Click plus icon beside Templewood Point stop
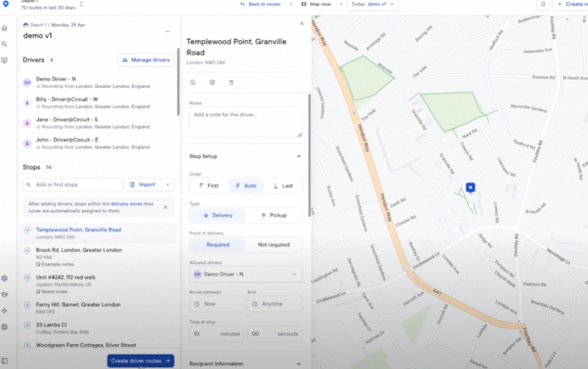588x369 pixels. click(27, 230)
